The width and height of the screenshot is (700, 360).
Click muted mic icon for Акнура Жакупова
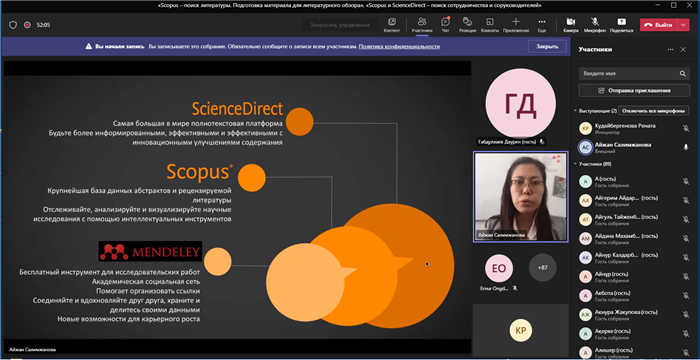pos(686,315)
